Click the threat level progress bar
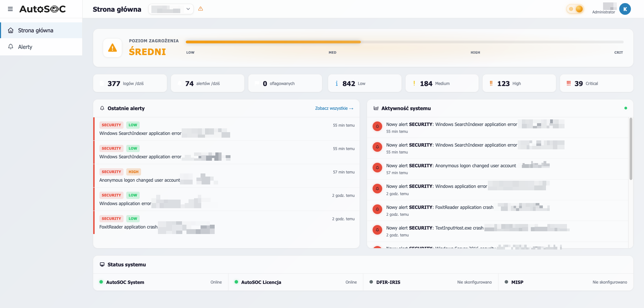 405,42
